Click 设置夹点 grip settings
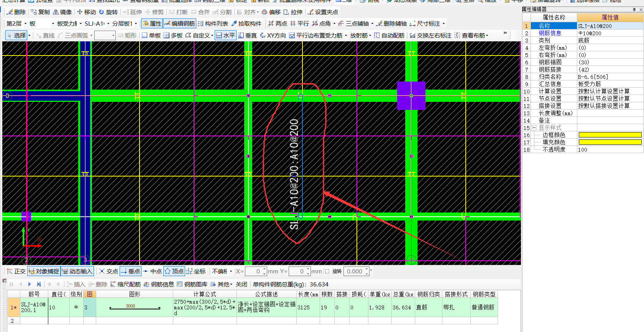The height and width of the screenshot is (332, 644). 323,12
